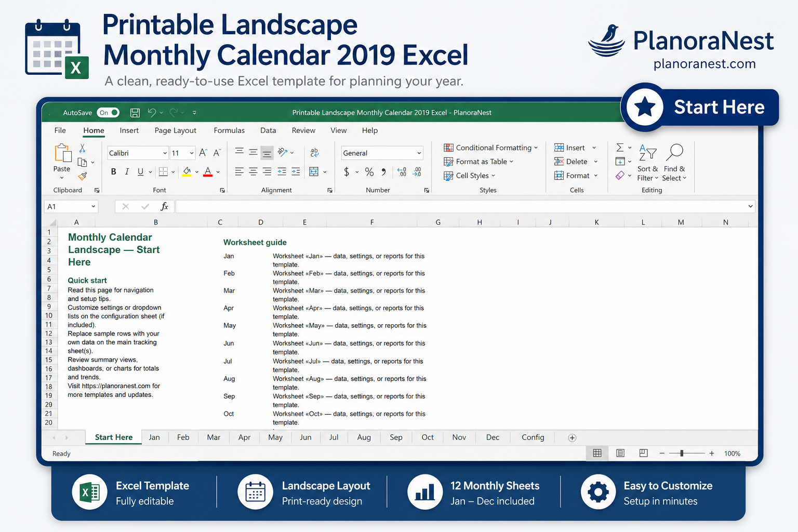Click the Save icon in title bar
This screenshot has height=532, width=798.
click(x=135, y=113)
